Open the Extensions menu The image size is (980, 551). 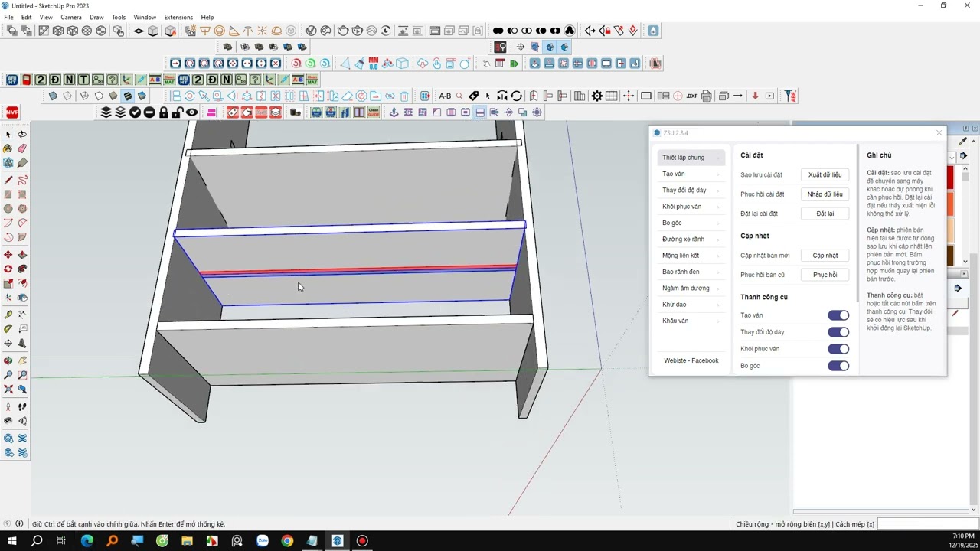click(178, 17)
